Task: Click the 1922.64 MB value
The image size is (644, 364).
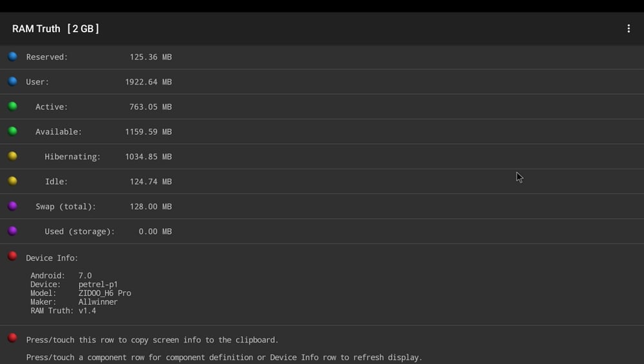Action: point(148,82)
